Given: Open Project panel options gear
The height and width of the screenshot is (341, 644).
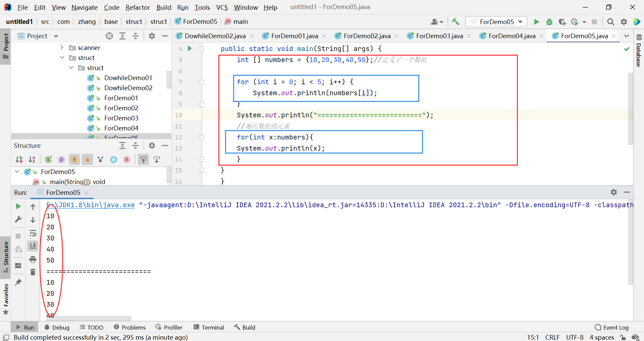Looking at the screenshot, I should pyautogui.click(x=152, y=36).
